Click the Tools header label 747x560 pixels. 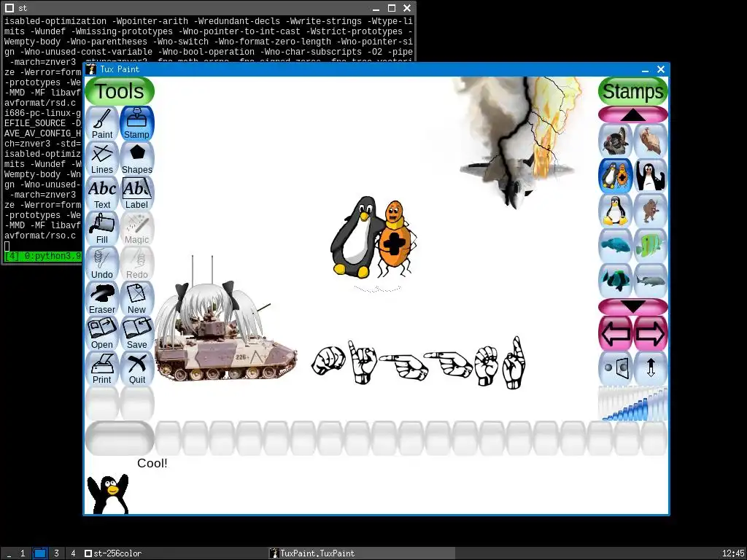120,91
